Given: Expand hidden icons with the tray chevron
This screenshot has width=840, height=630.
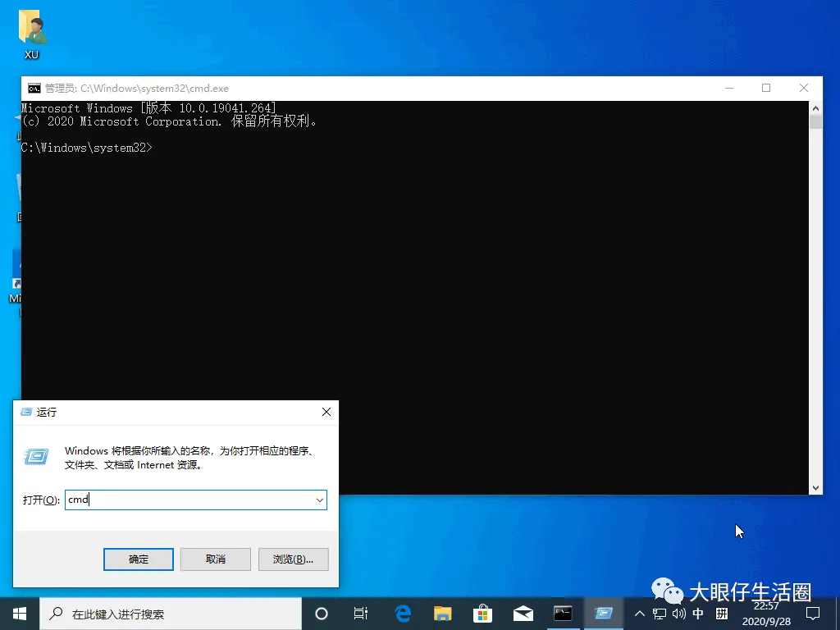Looking at the screenshot, I should tap(641, 614).
